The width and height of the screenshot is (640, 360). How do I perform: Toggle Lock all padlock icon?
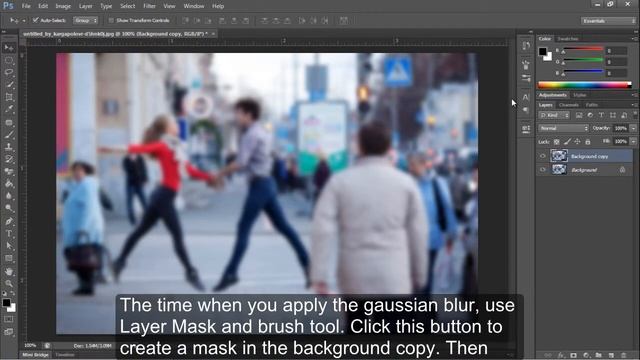tap(588, 142)
